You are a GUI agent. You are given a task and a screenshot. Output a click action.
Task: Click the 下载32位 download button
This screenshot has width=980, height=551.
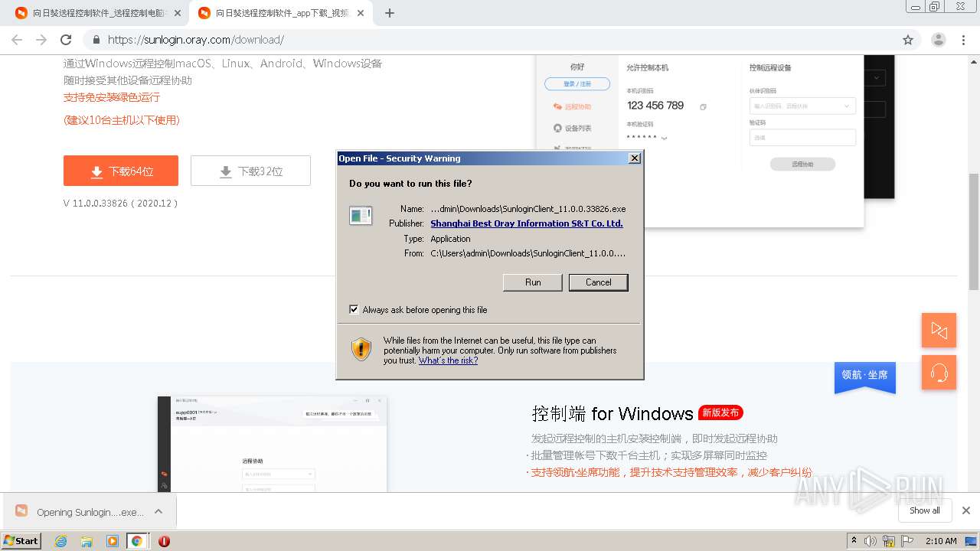pos(250,171)
